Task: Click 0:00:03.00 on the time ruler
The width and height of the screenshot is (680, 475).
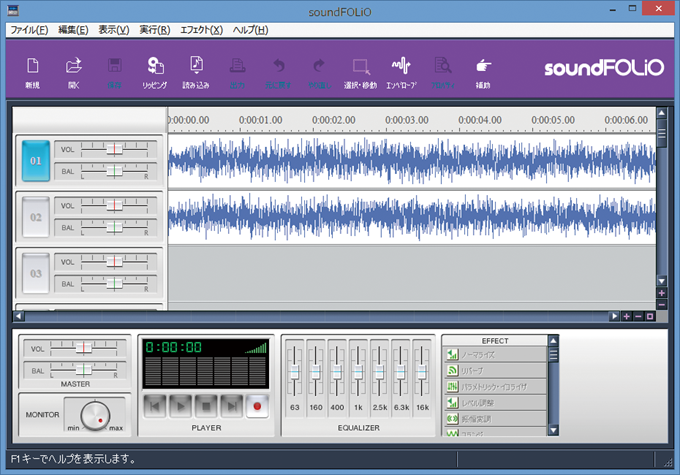Action: point(407,120)
